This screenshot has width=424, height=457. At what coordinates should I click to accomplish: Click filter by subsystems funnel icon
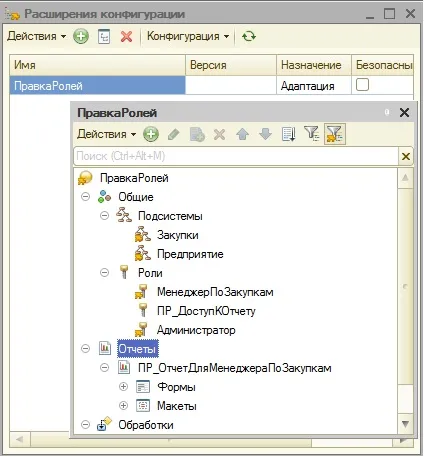coord(312,134)
